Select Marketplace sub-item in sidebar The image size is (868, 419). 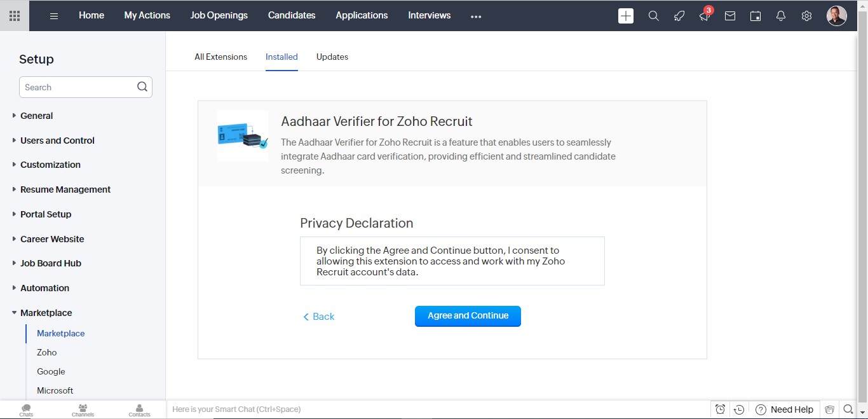click(61, 333)
